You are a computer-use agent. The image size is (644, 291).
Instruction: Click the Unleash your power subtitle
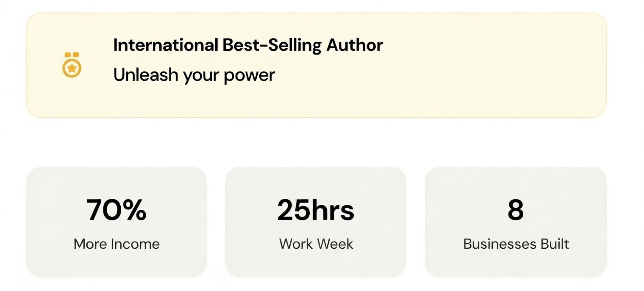point(194,75)
